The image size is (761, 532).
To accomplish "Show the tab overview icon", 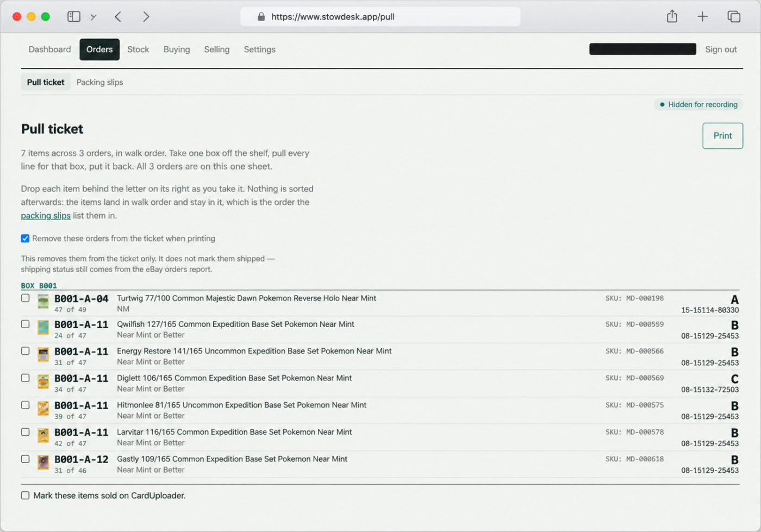I will click(734, 17).
